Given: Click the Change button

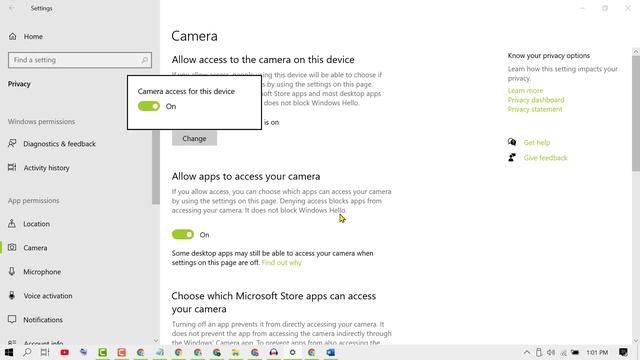Looking at the screenshot, I should [194, 139].
